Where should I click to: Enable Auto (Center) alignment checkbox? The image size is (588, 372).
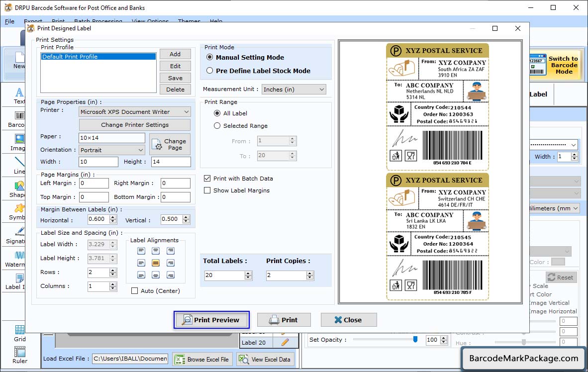click(x=135, y=290)
